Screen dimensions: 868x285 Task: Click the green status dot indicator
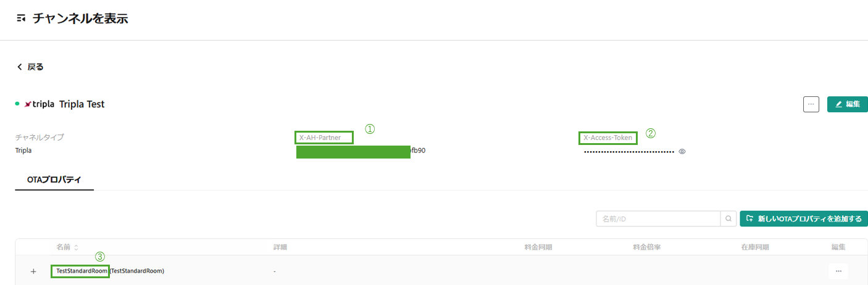pyautogui.click(x=17, y=104)
